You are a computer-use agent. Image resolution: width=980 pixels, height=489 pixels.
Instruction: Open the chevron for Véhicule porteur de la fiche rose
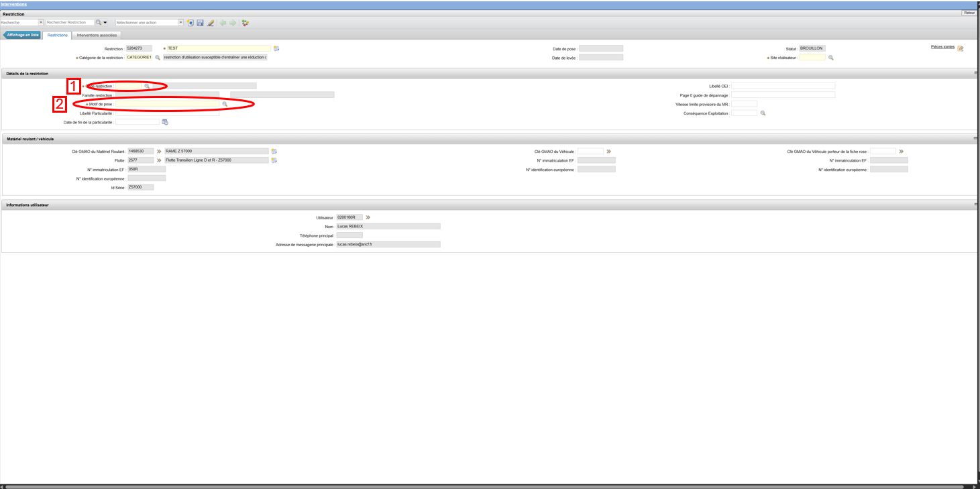pyautogui.click(x=902, y=152)
